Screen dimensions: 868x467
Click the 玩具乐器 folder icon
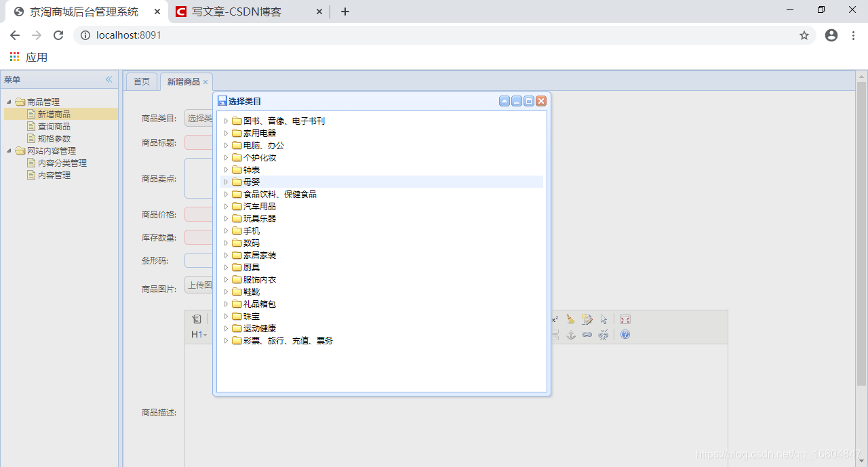237,219
